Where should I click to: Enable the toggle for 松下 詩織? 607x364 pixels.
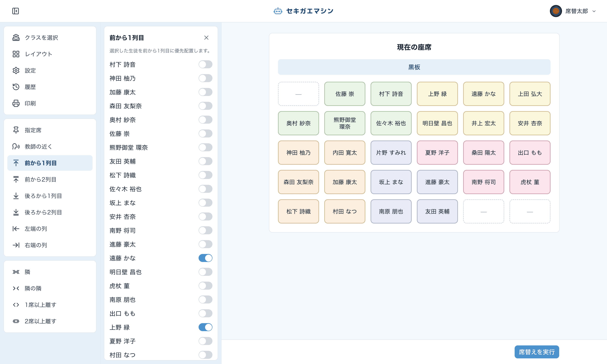pyautogui.click(x=206, y=175)
